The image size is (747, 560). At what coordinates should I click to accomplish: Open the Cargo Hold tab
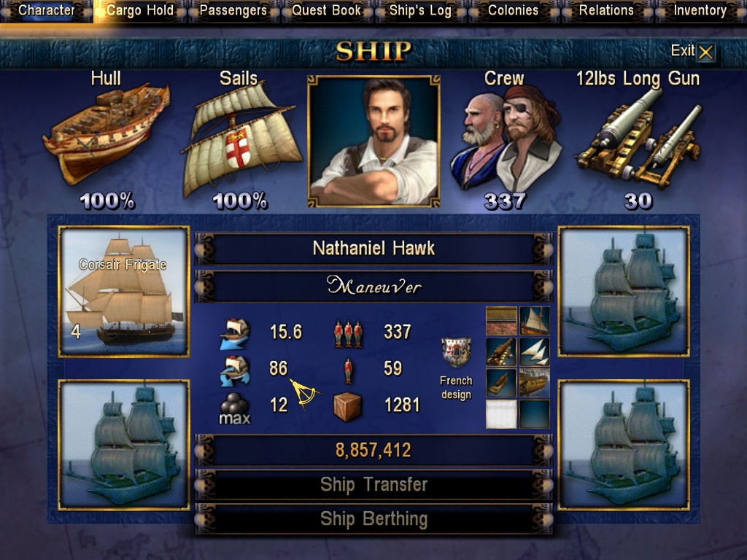[140, 10]
